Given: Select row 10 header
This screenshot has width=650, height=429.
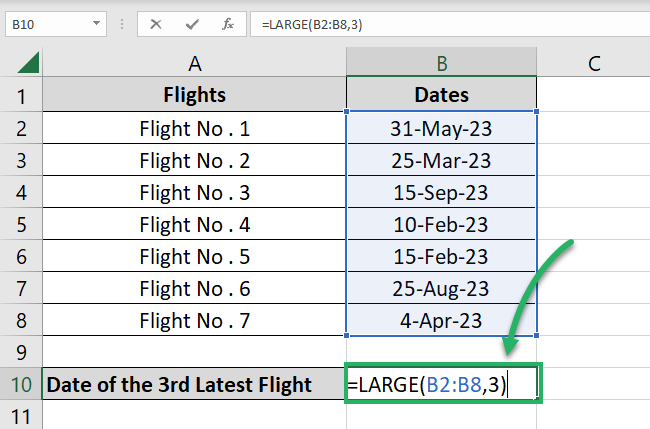Looking at the screenshot, I should coord(21,384).
